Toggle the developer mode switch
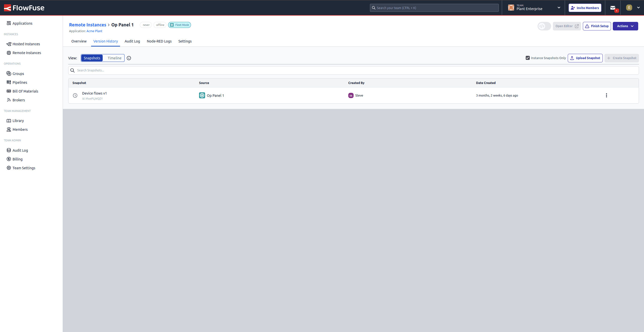This screenshot has width=644, height=332. (544, 26)
